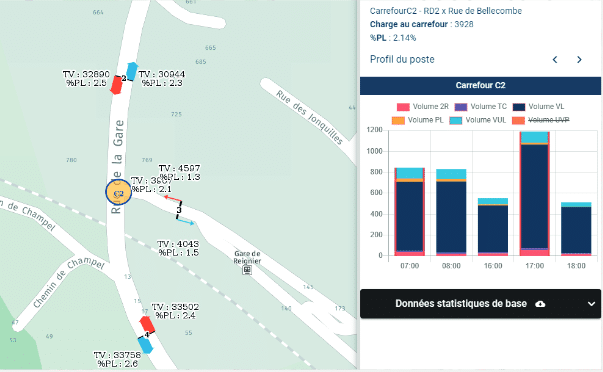The width and height of the screenshot is (603, 372).
Task: Click the Profil du poste heading
Action: pyautogui.click(x=402, y=59)
